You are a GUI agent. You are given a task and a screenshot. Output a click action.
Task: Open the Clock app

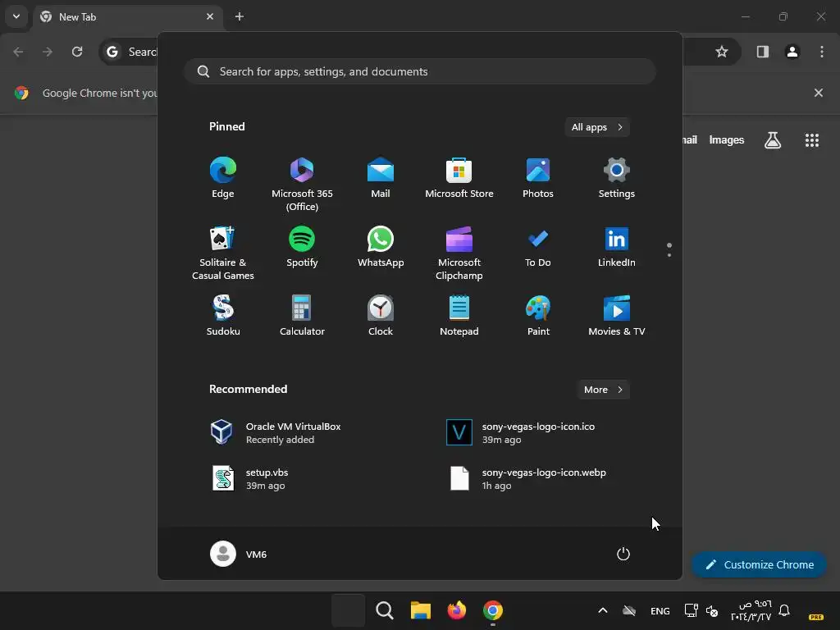(381, 316)
